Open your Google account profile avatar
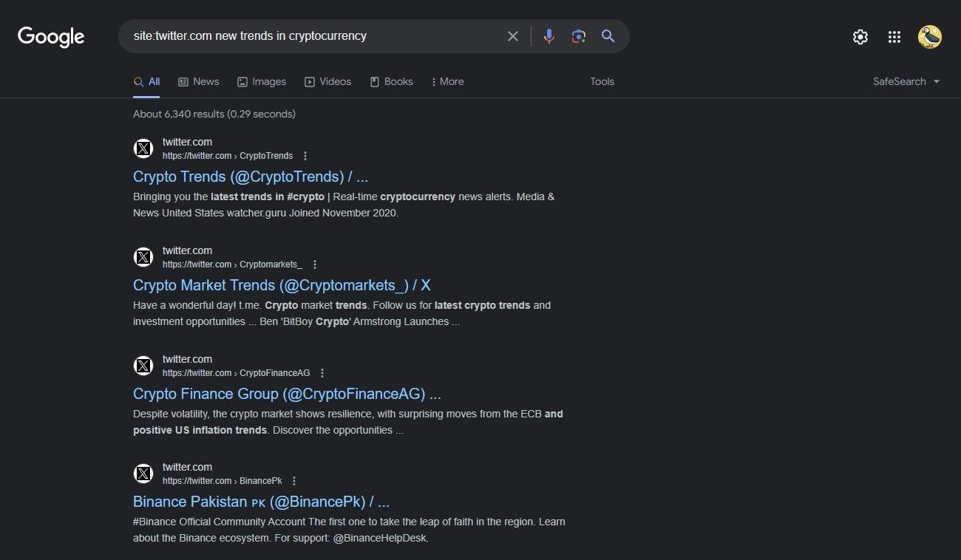 pyautogui.click(x=929, y=36)
